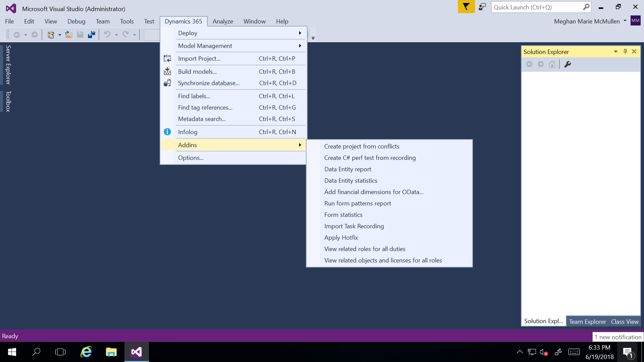Select Find tag references option
The width and height of the screenshot is (644, 362).
click(x=205, y=107)
